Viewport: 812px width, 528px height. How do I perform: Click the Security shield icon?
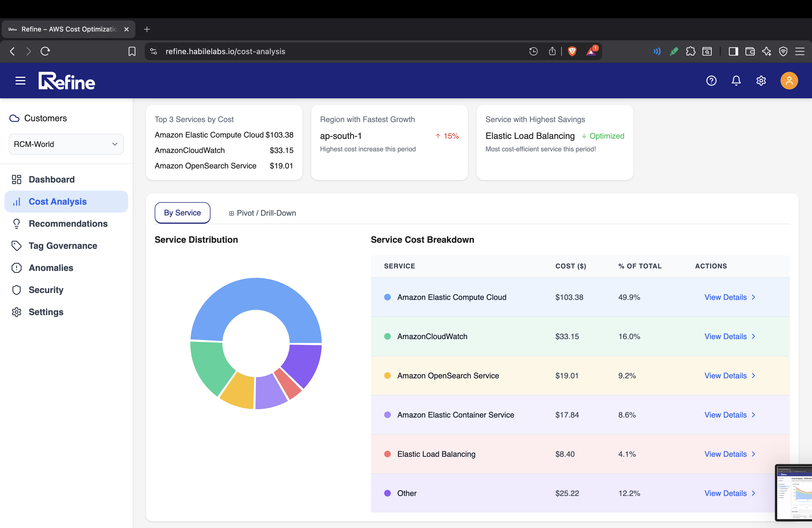click(x=16, y=290)
